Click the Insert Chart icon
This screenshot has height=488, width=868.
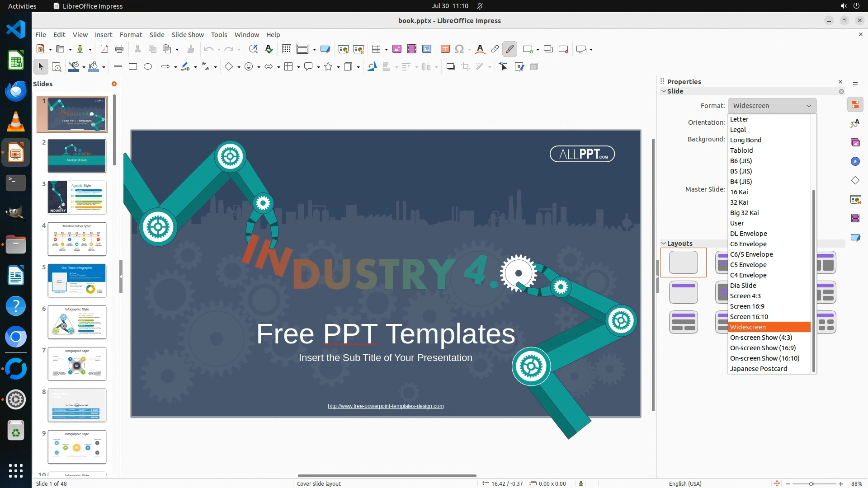[x=427, y=49]
